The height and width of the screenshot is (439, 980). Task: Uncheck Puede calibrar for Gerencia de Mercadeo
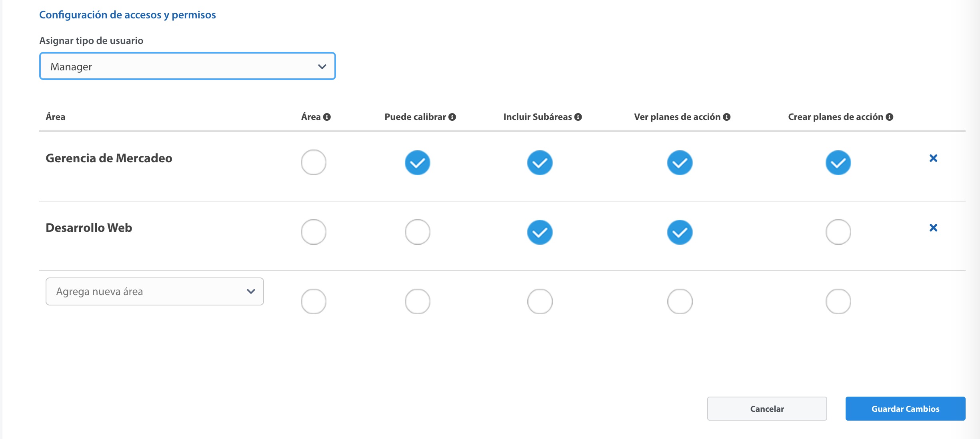pos(418,163)
